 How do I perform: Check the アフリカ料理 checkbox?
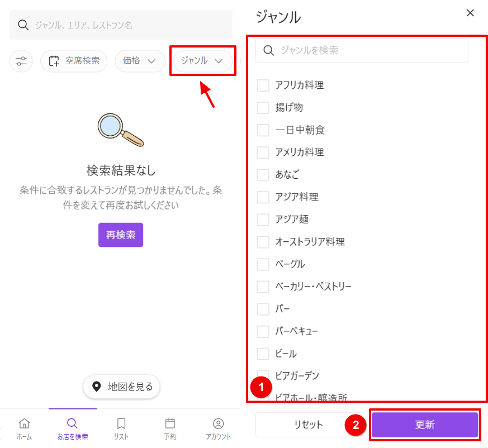[x=263, y=85]
